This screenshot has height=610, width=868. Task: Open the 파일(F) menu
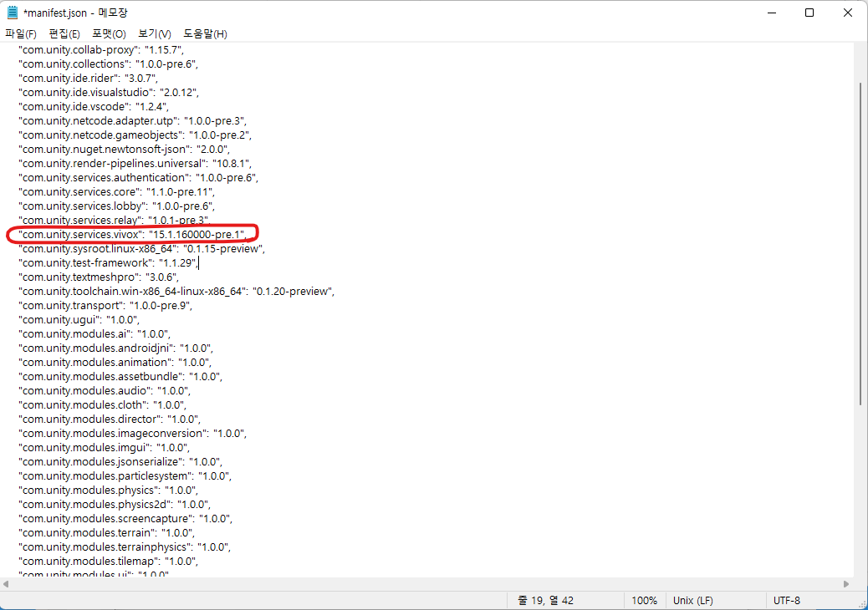(x=21, y=33)
